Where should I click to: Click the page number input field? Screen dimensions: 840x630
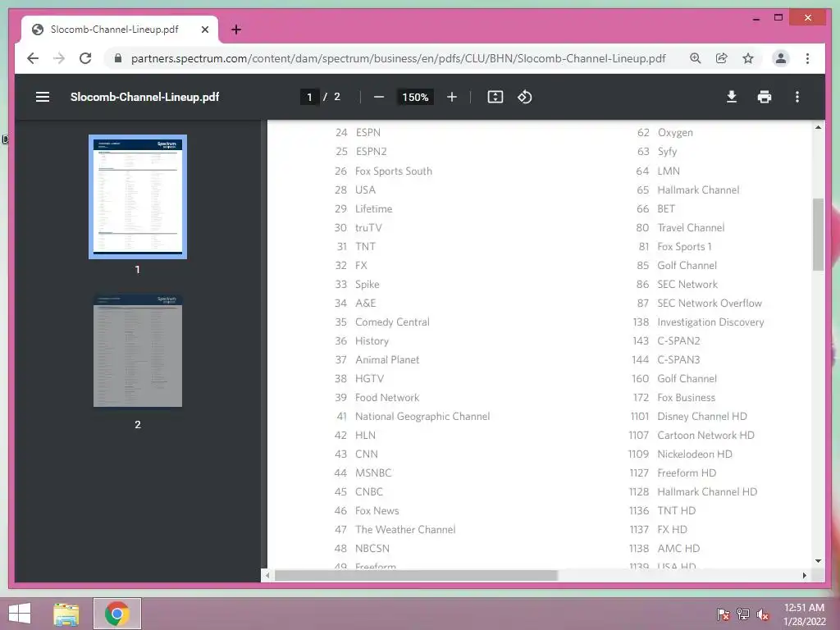point(309,97)
